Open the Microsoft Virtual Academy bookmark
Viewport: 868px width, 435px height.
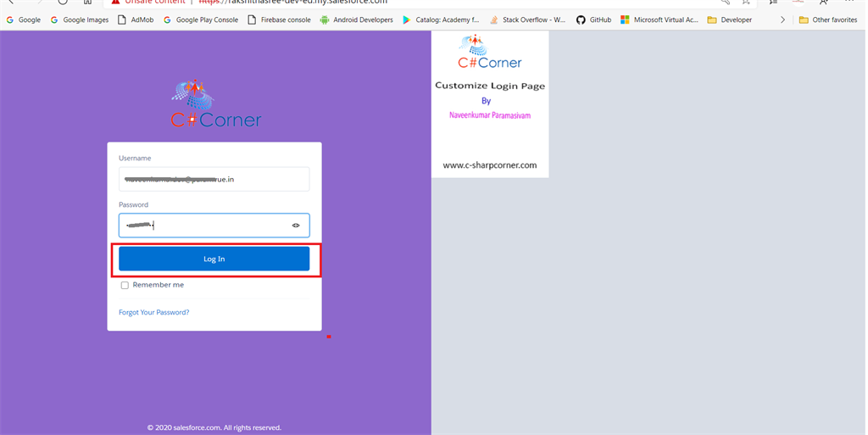(x=659, y=20)
